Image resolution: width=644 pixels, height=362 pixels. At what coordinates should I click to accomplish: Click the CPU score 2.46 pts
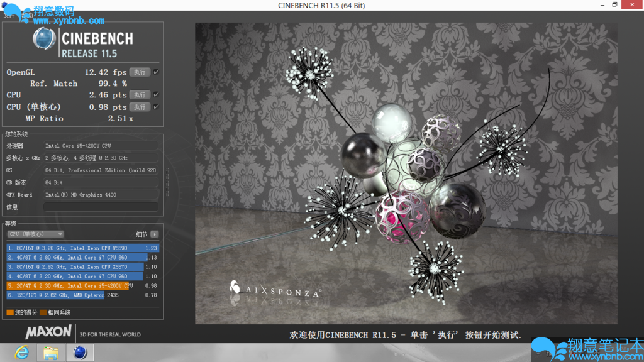(108, 95)
